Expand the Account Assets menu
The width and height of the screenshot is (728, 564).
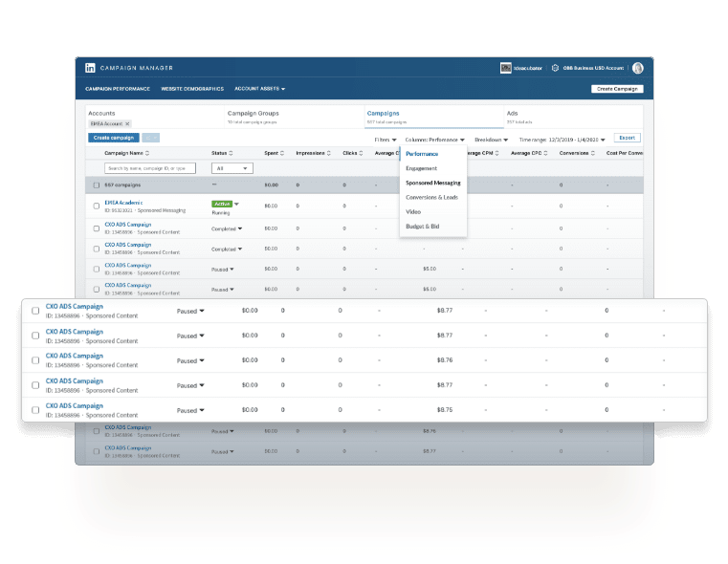pyautogui.click(x=259, y=89)
